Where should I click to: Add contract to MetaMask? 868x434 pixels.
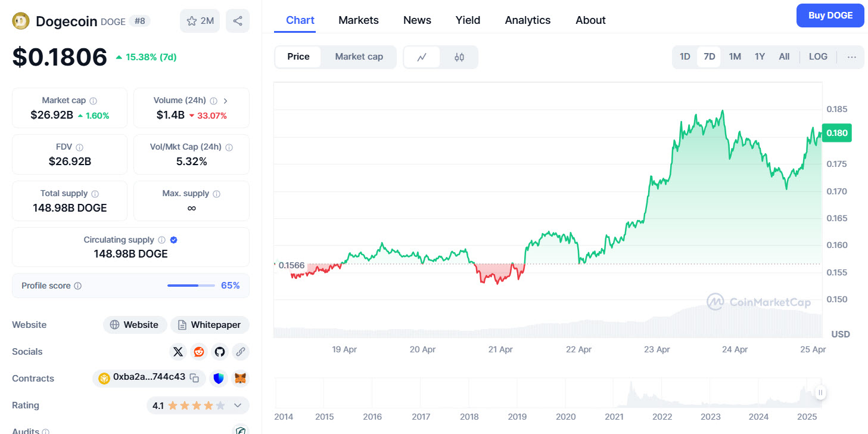(240, 378)
